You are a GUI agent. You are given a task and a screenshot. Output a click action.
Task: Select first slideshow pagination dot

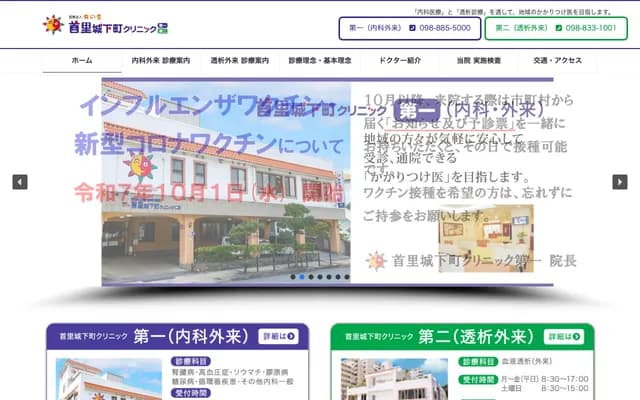coord(293,277)
